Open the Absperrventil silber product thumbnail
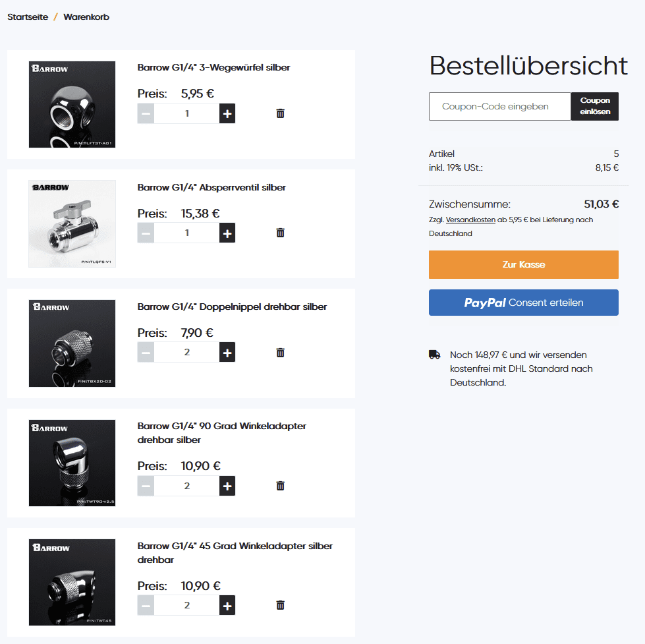645x644 pixels. click(72, 224)
